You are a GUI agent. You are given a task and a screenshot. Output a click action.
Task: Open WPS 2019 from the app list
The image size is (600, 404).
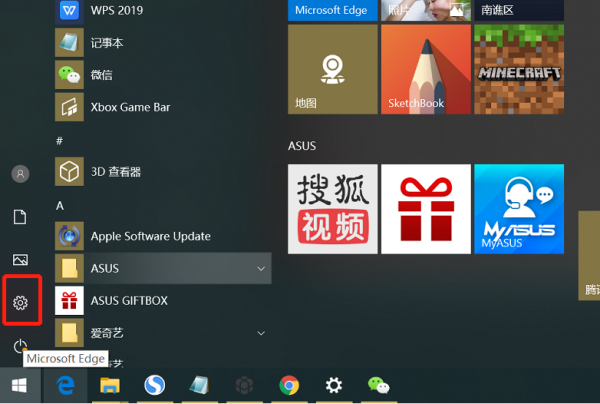pos(163,10)
